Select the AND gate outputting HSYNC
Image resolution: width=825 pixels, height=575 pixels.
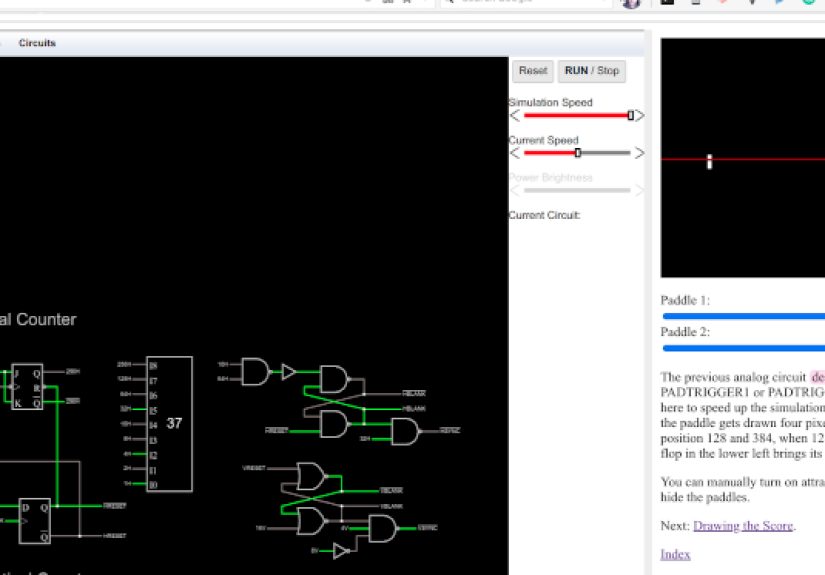coord(405,431)
